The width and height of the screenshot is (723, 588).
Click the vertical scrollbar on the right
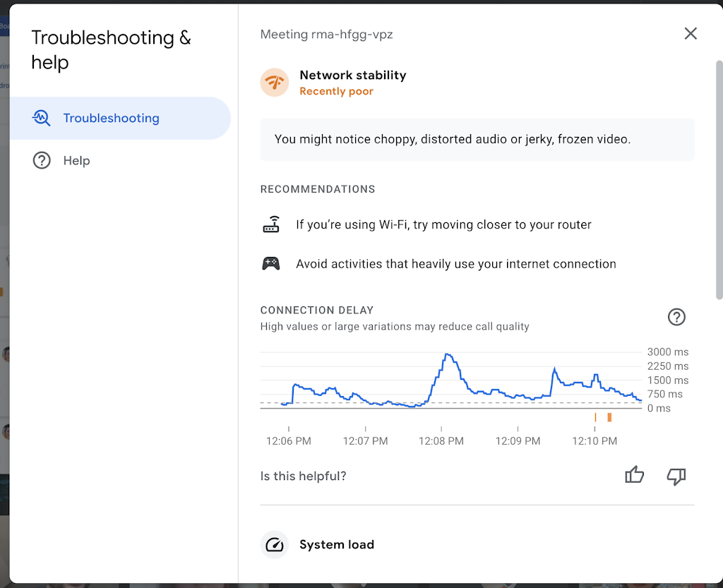pos(719,176)
